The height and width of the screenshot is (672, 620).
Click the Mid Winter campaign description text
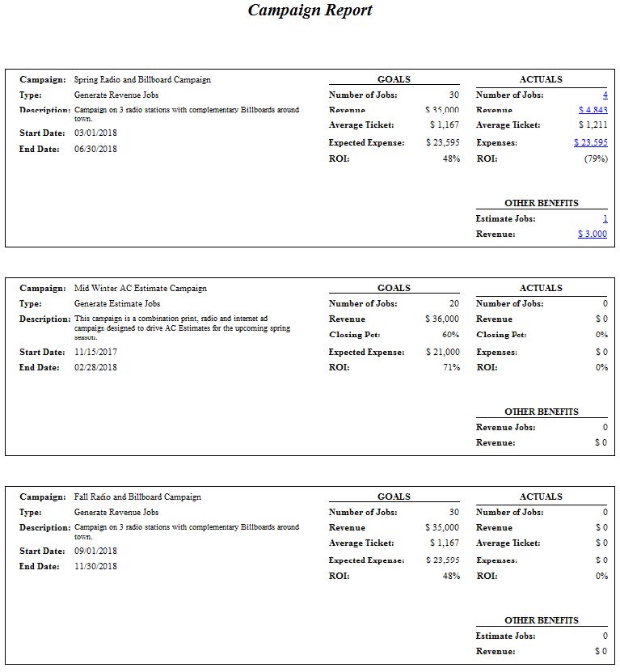point(182,328)
